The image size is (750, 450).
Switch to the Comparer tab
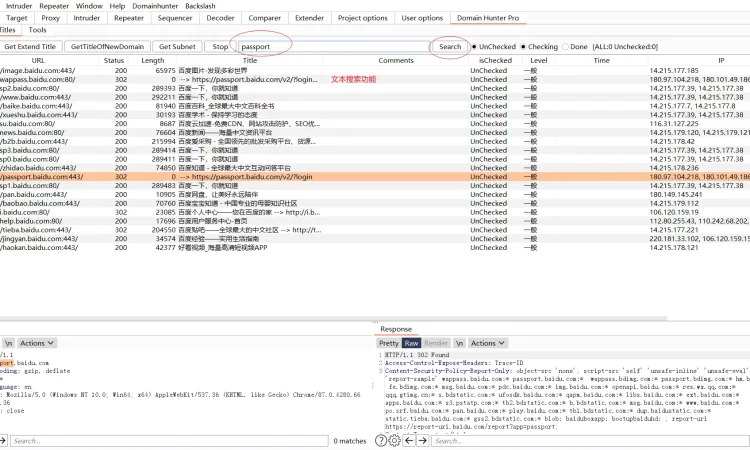tap(264, 18)
